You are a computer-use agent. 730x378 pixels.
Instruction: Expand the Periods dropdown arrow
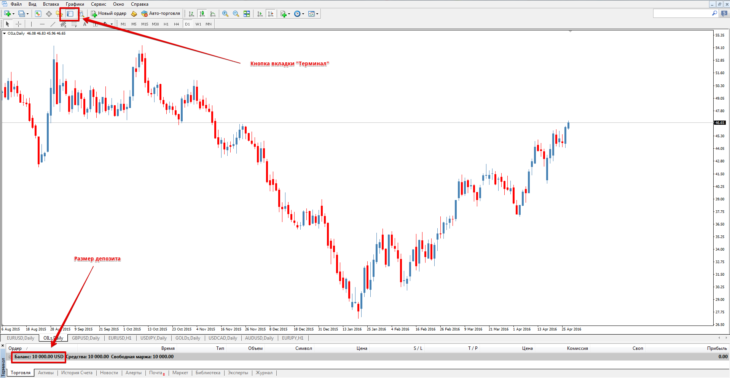[304, 14]
